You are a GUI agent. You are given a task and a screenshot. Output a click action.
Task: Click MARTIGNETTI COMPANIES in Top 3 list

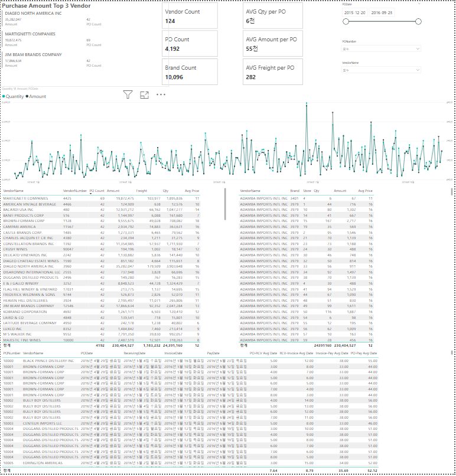[x=30, y=34]
